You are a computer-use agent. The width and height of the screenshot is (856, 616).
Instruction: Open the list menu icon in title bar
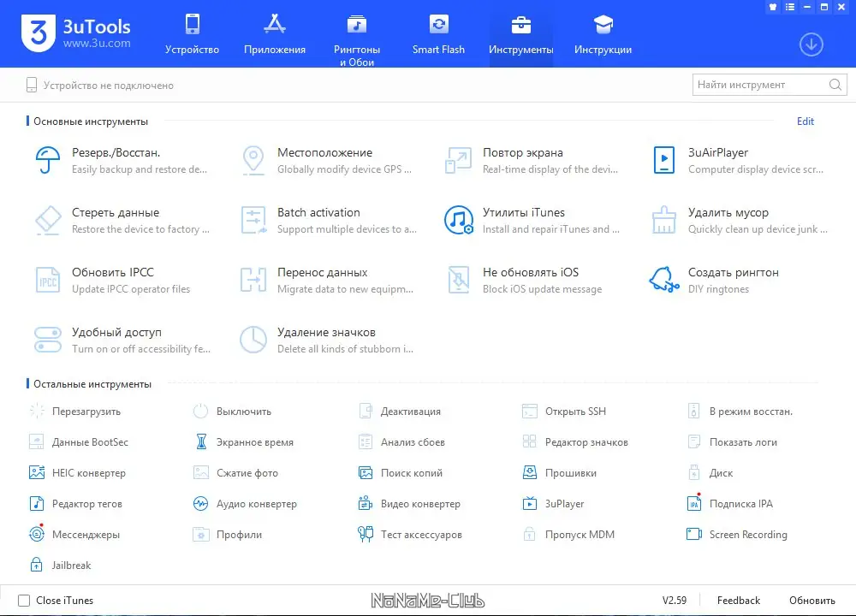(x=790, y=7)
